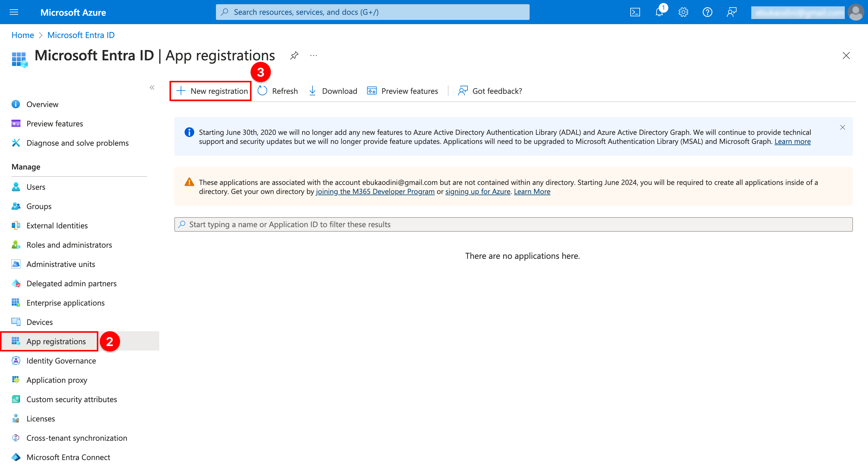Open the ellipsis more options menu
This screenshot has width=868, height=470.
pos(313,55)
